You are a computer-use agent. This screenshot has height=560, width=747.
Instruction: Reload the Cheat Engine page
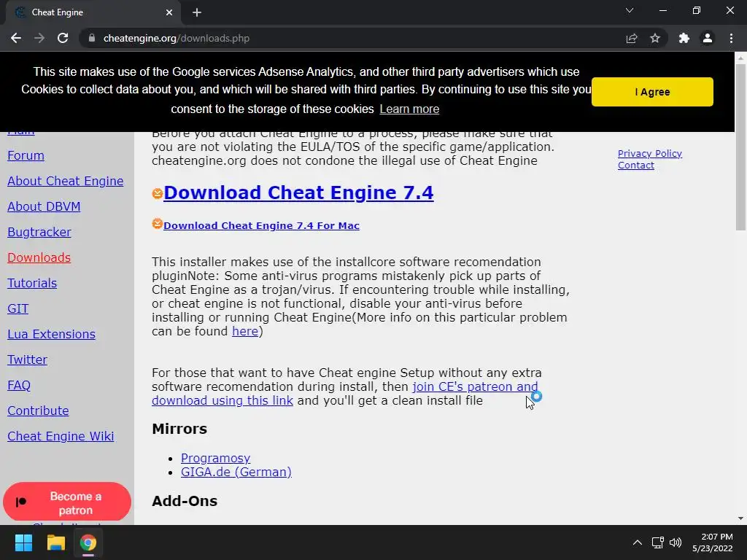point(63,38)
